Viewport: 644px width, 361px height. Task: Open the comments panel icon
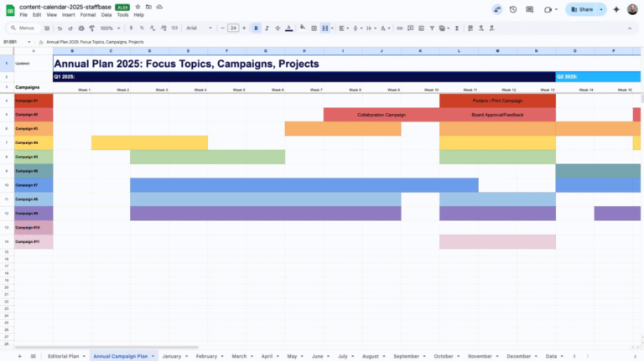[530, 9]
